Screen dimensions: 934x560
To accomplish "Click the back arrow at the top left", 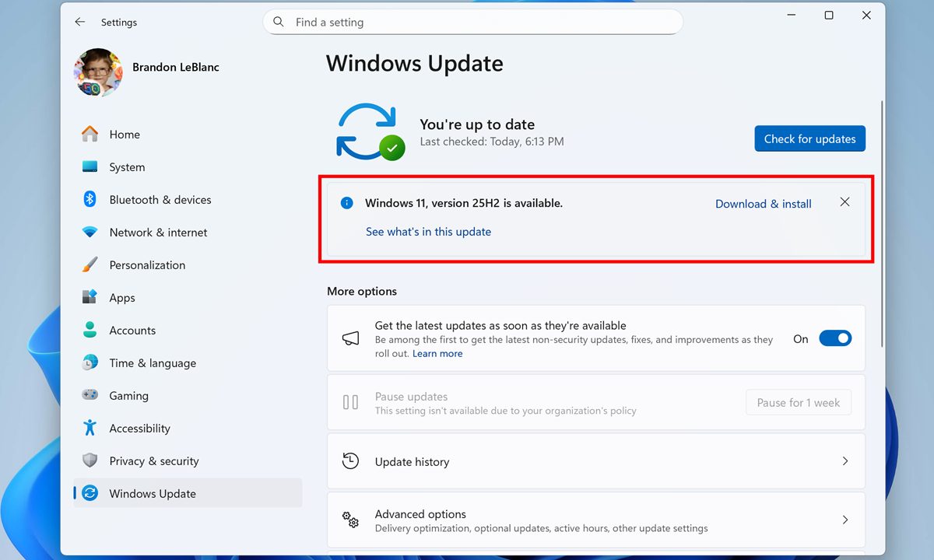I will (79, 22).
